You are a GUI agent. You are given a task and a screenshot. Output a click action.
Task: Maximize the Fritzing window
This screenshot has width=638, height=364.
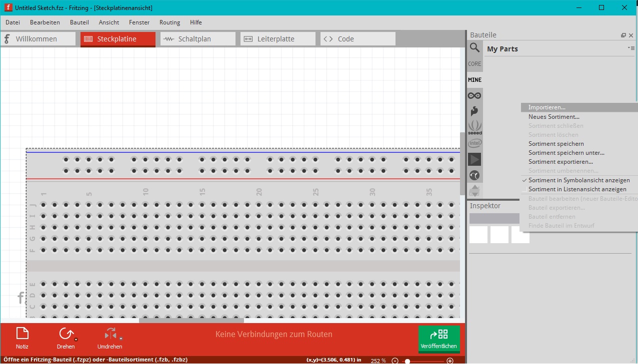tap(601, 7)
